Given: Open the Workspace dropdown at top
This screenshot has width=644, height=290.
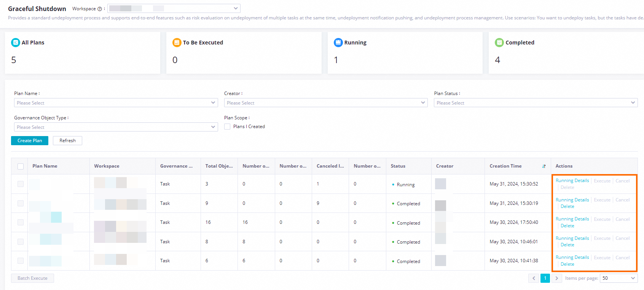Looking at the screenshot, I should [174, 8].
